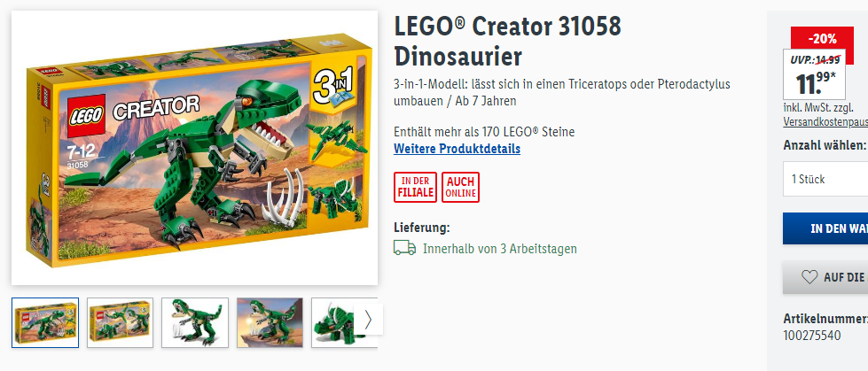Viewport: 868px width, 371px height.
Task: Open the 'Weitere Produktdetails' link
Action: coord(457,149)
